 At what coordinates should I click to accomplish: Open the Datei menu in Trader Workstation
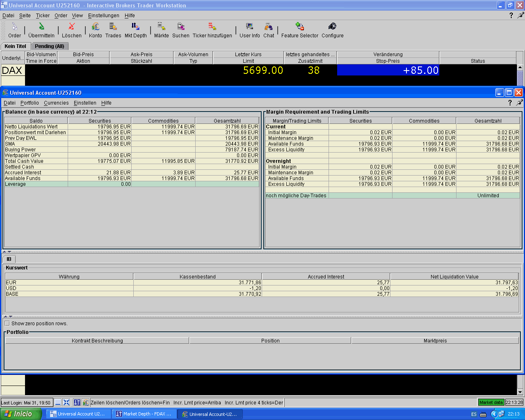(8, 15)
